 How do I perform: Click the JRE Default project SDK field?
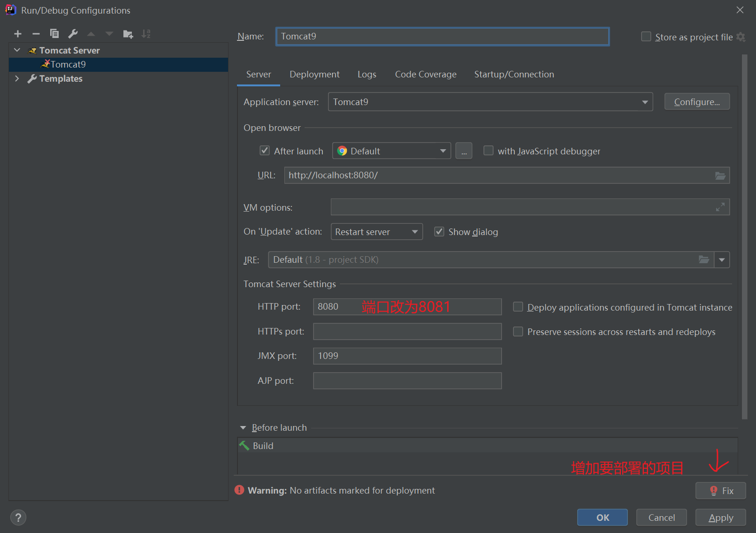coord(491,259)
